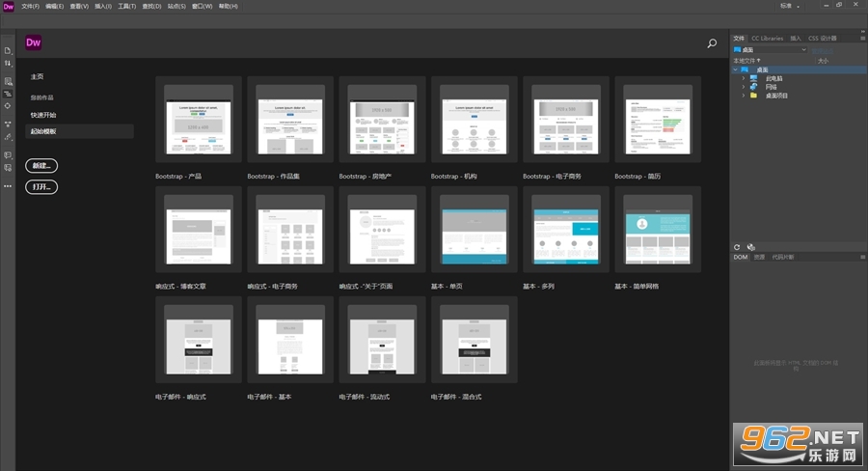
Task: Select the 桌面项目 row in file tree
Action: [776, 96]
